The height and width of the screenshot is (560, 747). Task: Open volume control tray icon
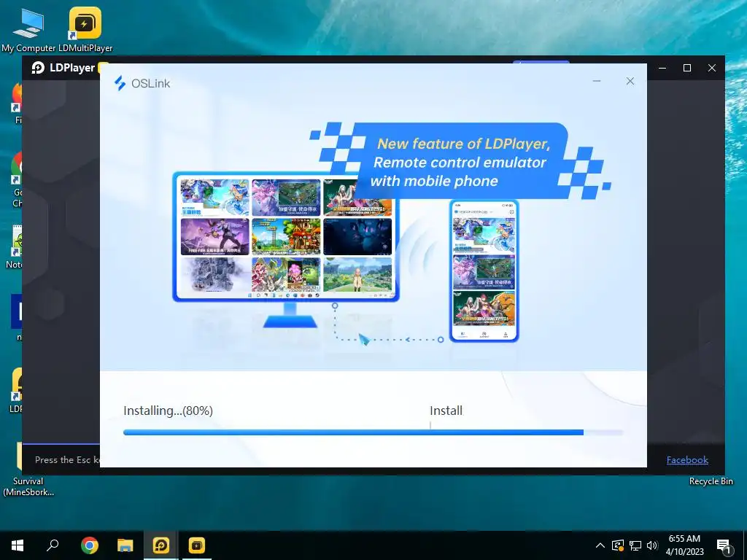(x=652, y=545)
